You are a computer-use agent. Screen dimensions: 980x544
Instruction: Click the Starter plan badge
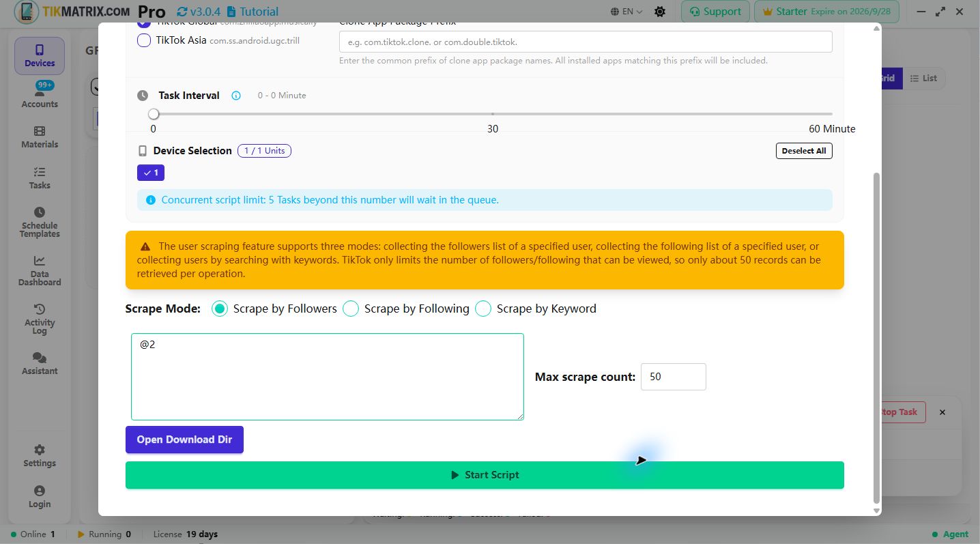coord(826,12)
